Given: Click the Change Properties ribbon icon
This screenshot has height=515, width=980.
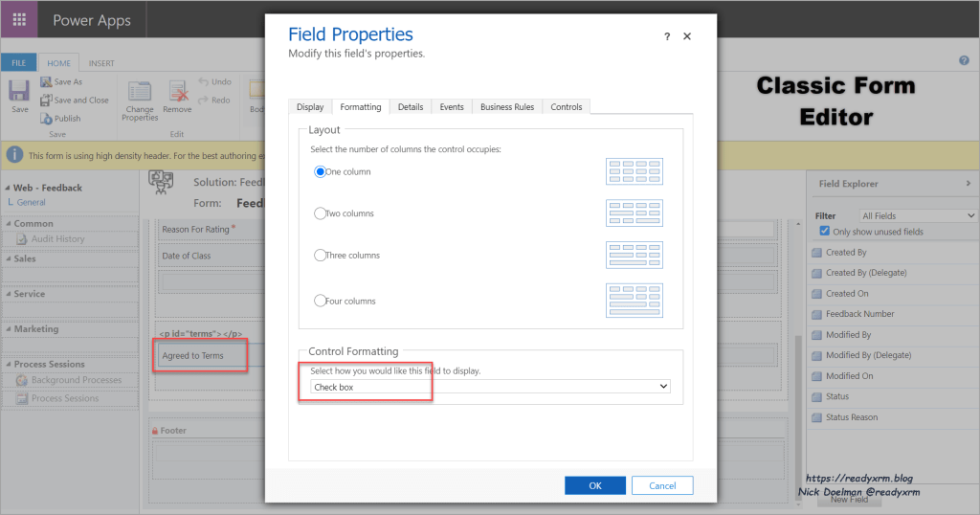Looking at the screenshot, I should pos(140,92).
